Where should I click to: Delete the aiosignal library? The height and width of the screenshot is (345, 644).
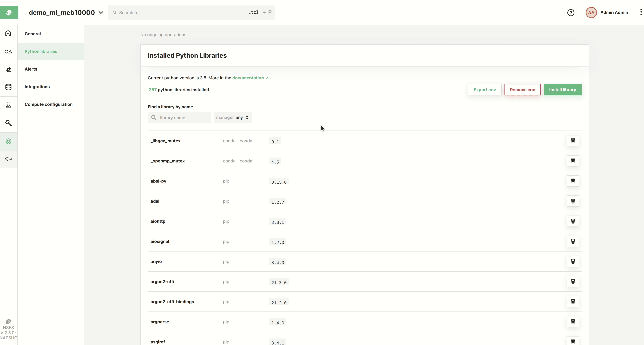tap(573, 241)
